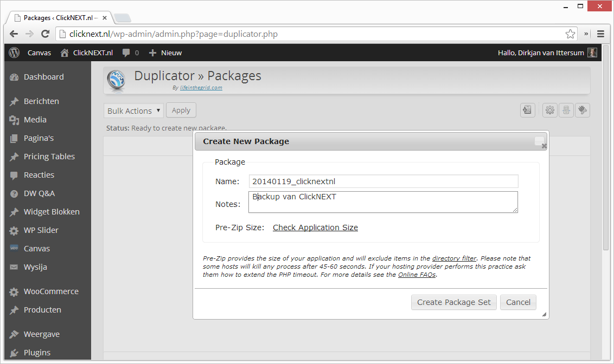Open the Online FAQs link
This screenshot has width=614, height=364.
click(417, 275)
